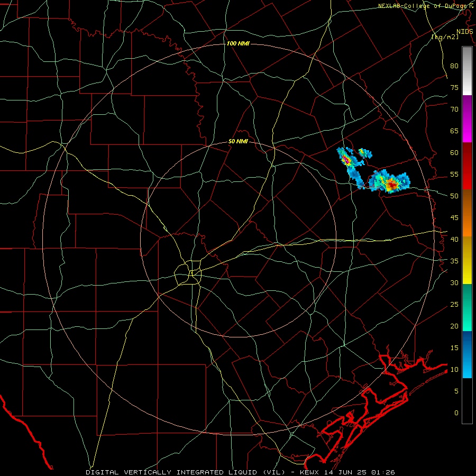Image resolution: width=476 pixels, height=476 pixels.
Task: Click the 75 value on color scale
Action: [454, 87]
